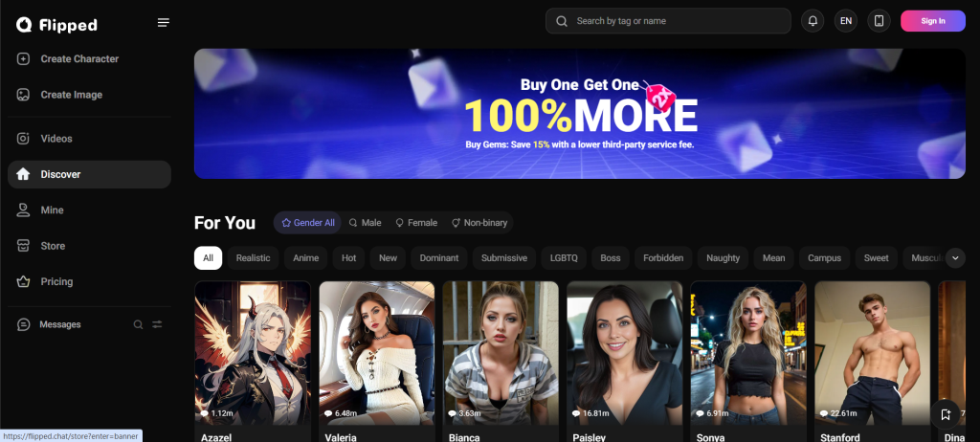Viewport: 980px width, 442px height.
Task: Open Create Character page
Action: coord(89,58)
